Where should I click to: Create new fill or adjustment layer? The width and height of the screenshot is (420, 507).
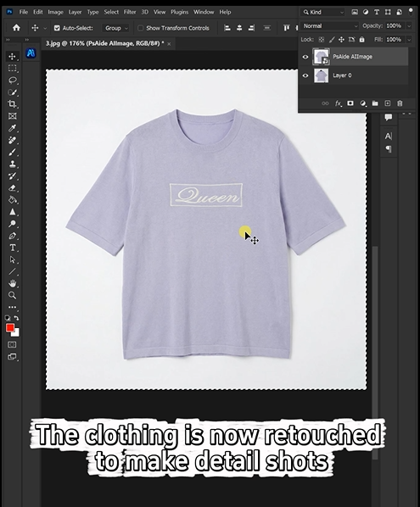tap(363, 103)
